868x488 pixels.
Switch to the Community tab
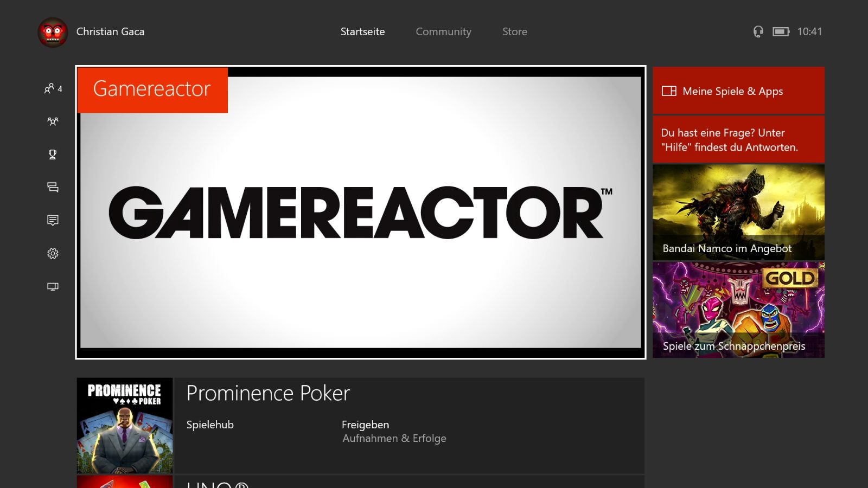(443, 31)
